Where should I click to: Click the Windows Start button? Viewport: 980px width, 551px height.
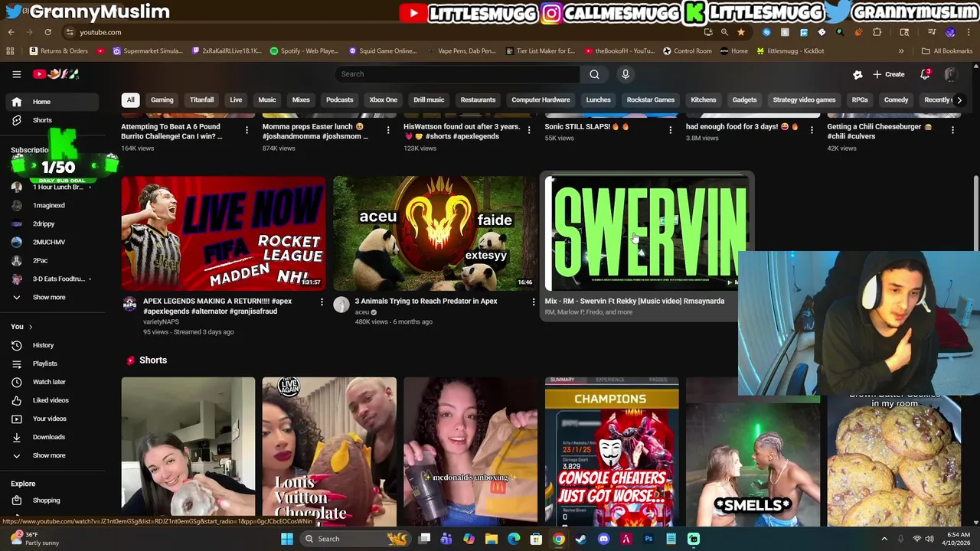point(287,539)
